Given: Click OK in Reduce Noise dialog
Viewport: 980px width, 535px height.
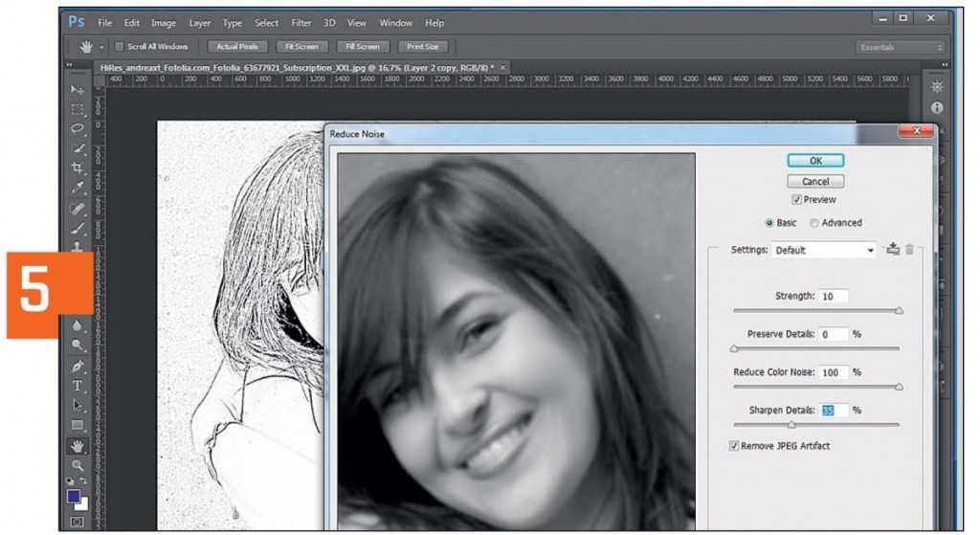Looking at the screenshot, I should point(815,161).
